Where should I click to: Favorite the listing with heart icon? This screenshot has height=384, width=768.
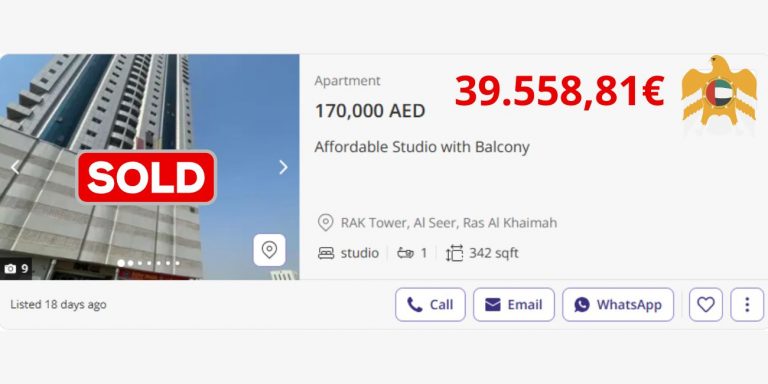point(706,305)
